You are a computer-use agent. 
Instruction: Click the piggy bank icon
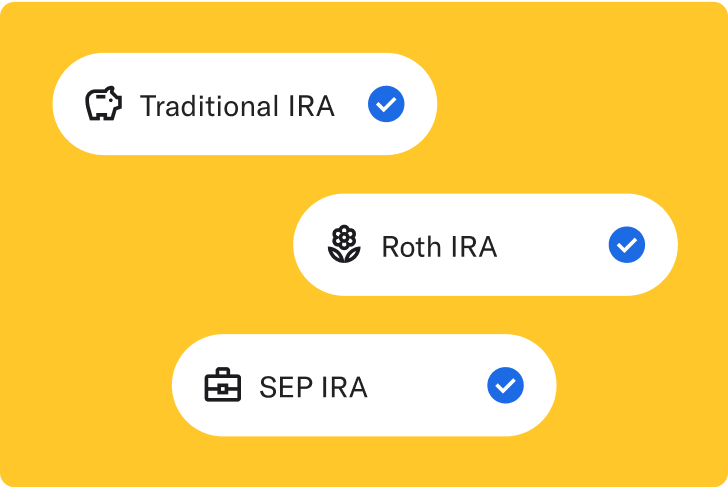(103, 104)
